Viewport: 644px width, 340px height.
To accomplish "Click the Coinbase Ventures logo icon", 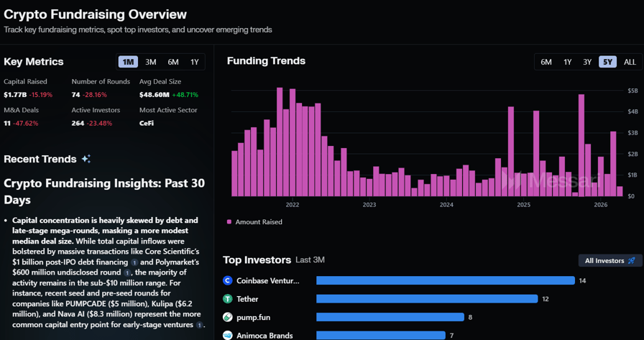I will (x=228, y=280).
